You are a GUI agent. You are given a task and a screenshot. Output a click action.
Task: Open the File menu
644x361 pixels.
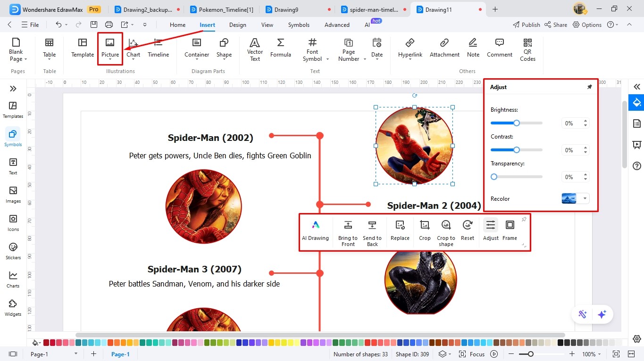(30, 25)
